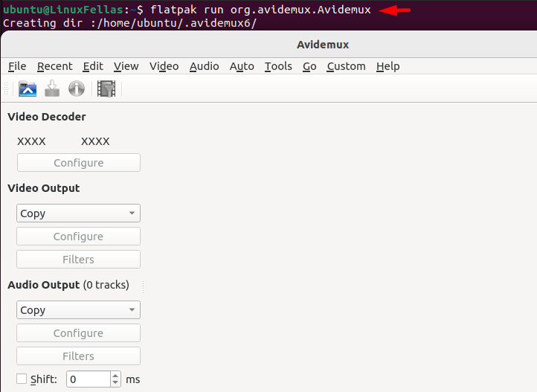Click the Video Decoder heading
This screenshot has width=537, height=392.
47,117
